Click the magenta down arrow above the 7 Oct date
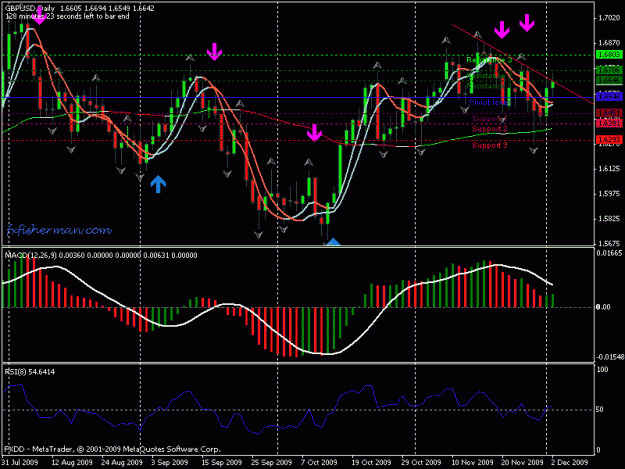The image size is (625, 469). point(314,132)
